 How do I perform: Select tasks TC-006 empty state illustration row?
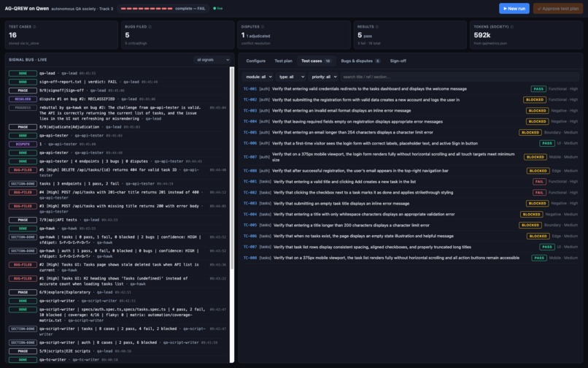coord(411,236)
